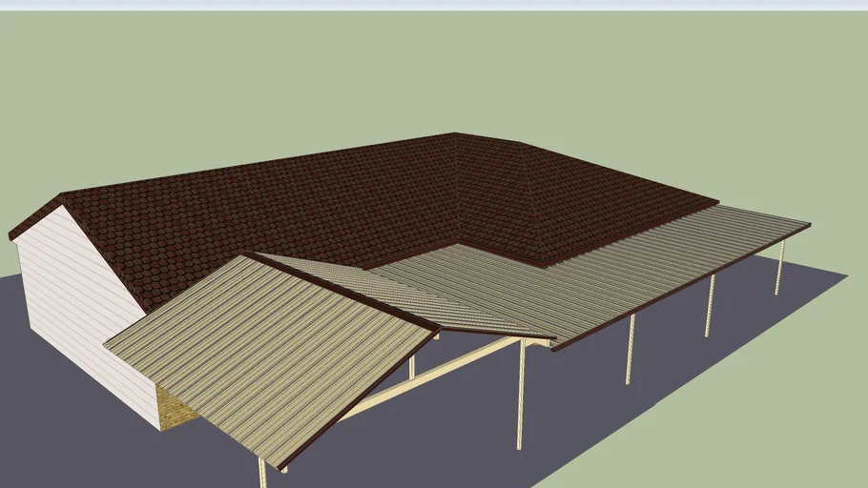The height and width of the screenshot is (488, 868).
Task: Click the white siding gable wall
Action: coord(81,305)
